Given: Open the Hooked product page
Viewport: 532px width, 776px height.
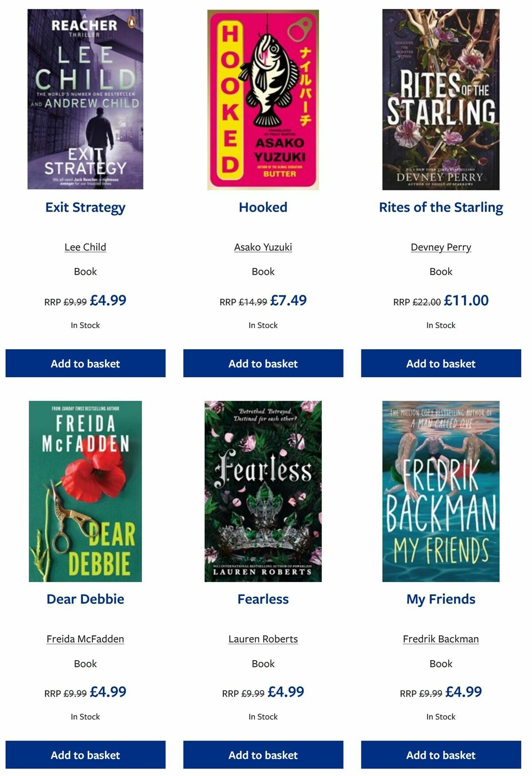Looking at the screenshot, I should click(263, 207).
